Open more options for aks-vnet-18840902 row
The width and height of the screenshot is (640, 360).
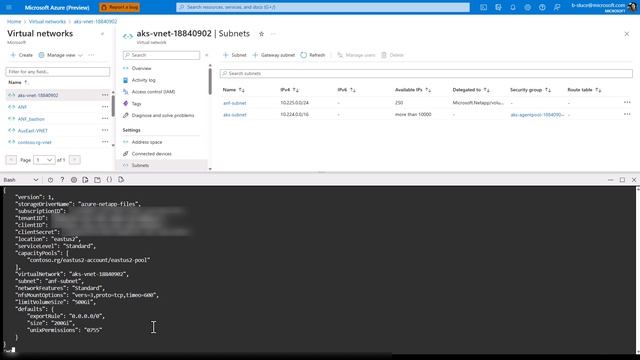(x=105, y=95)
